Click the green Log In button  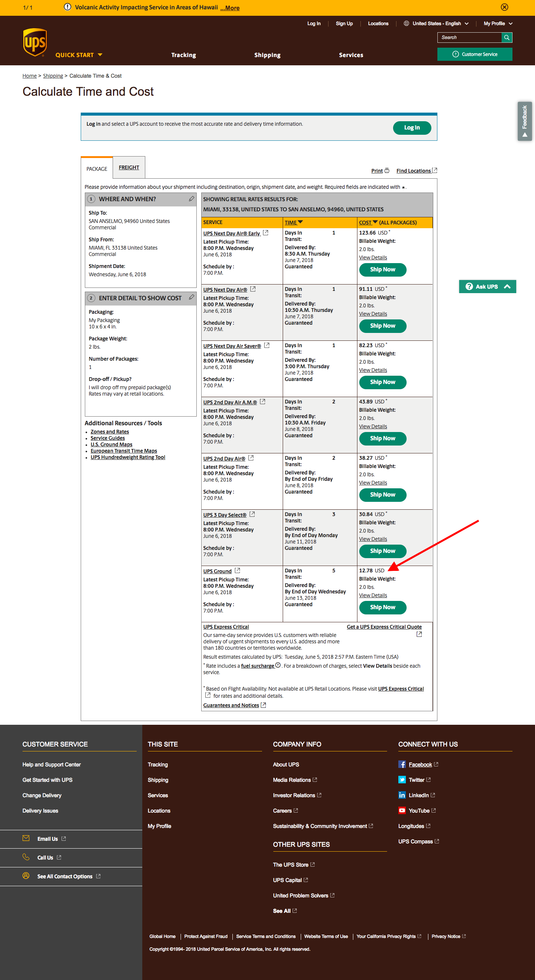point(412,128)
